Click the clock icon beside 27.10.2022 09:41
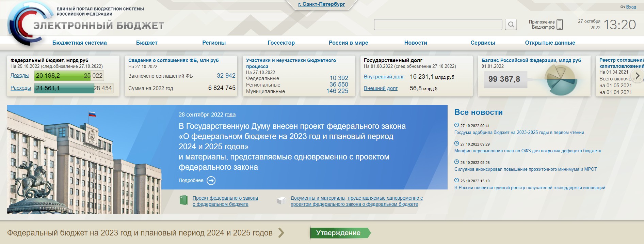Screen dimensions: 644x244 [x=456, y=125]
